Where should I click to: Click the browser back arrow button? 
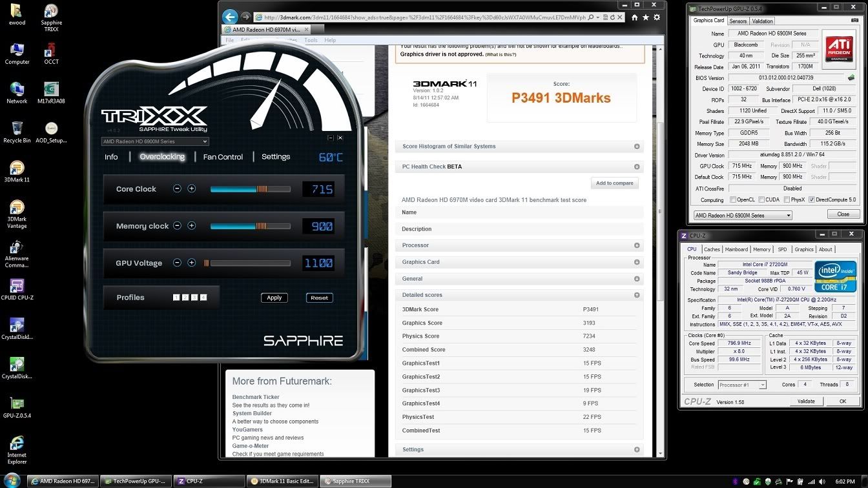[229, 17]
